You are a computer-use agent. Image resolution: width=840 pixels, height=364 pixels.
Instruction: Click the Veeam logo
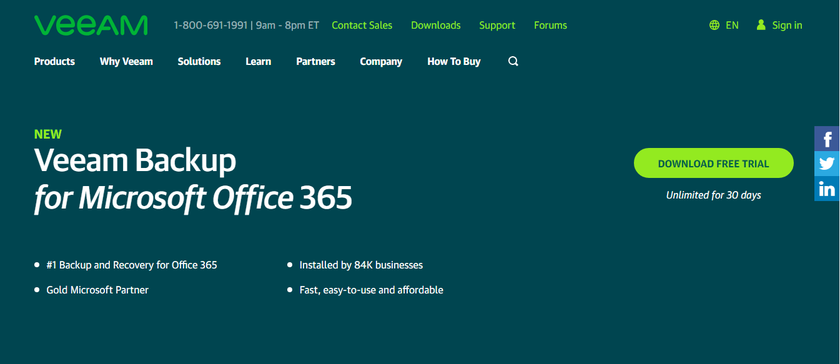click(91, 25)
